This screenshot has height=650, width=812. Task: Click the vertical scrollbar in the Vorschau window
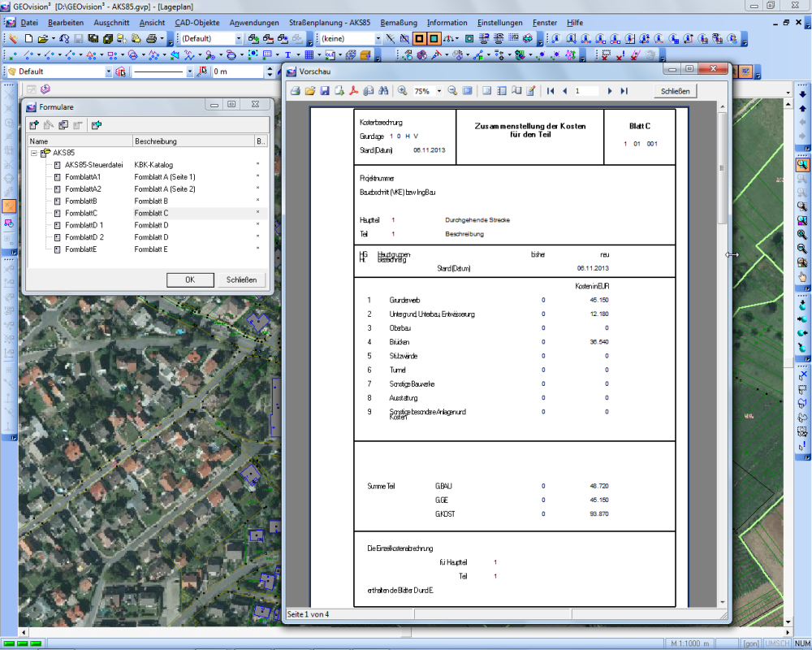click(723, 168)
